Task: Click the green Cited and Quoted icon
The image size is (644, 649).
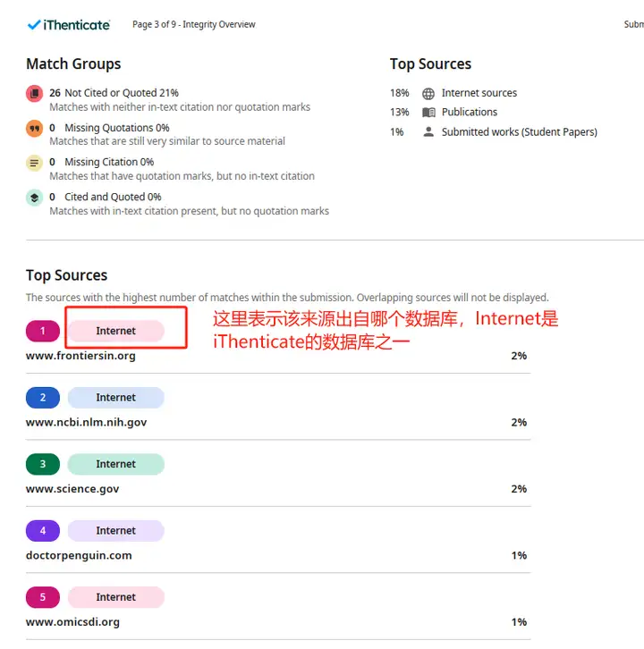Action: [x=34, y=198]
